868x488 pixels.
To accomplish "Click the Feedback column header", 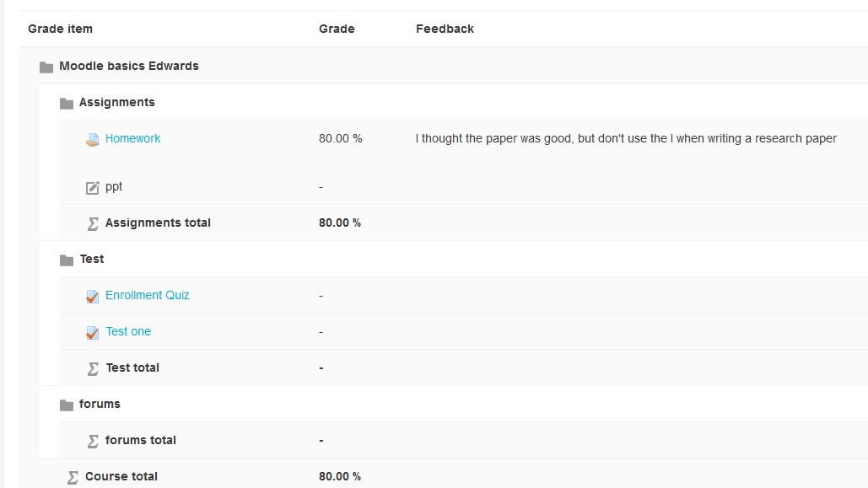I will [x=445, y=29].
